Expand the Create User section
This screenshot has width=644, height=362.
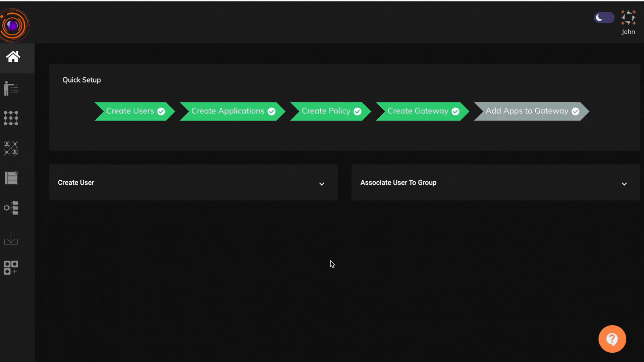(322, 183)
